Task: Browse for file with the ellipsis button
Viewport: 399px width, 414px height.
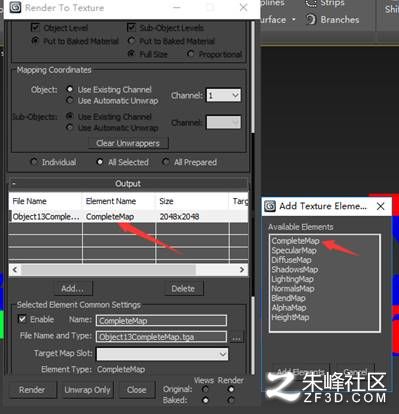Action: tap(236, 337)
